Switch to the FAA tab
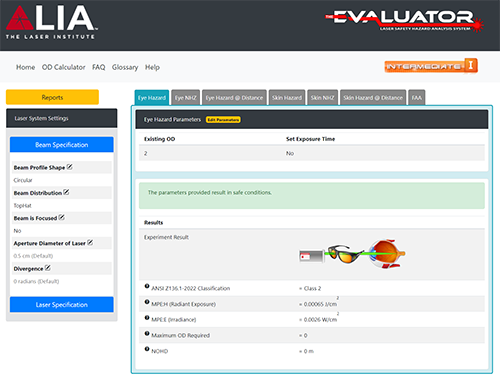The height and width of the screenshot is (380, 500). tap(417, 98)
